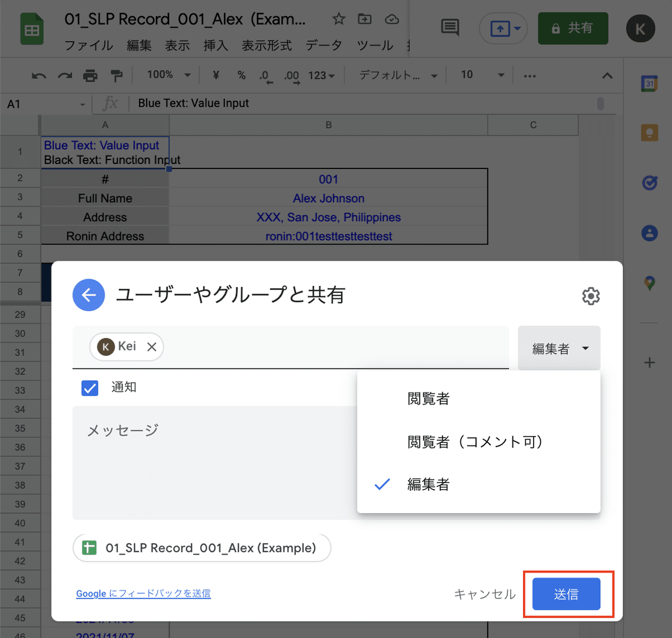Click the 01_SLP Record_001_Alex file chip
This screenshot has width=672, height=638.
(202, 548)
